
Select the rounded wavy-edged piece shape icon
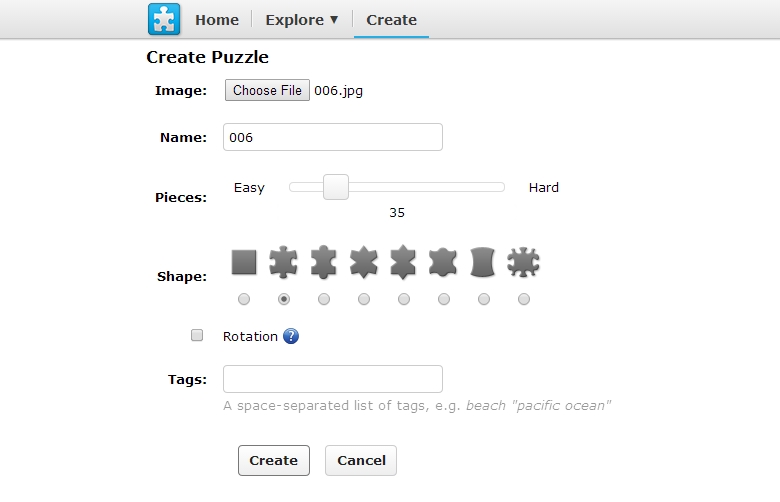[444, 263]
